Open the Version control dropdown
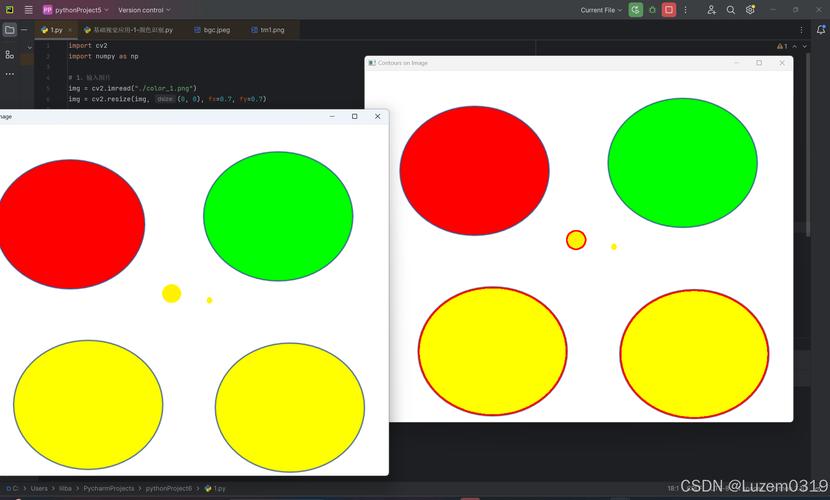Screen dimensions: 830x500 (144, 10)
